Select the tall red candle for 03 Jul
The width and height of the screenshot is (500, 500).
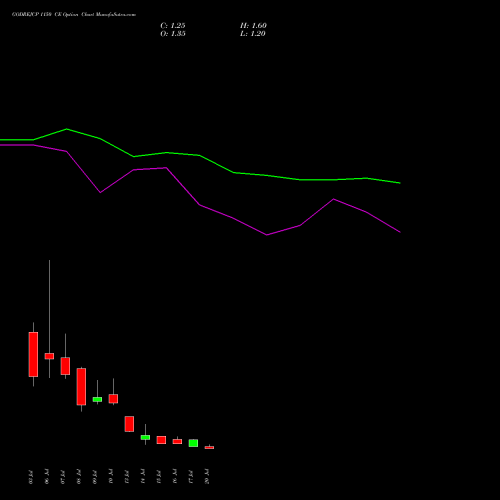tap(33, 354)
